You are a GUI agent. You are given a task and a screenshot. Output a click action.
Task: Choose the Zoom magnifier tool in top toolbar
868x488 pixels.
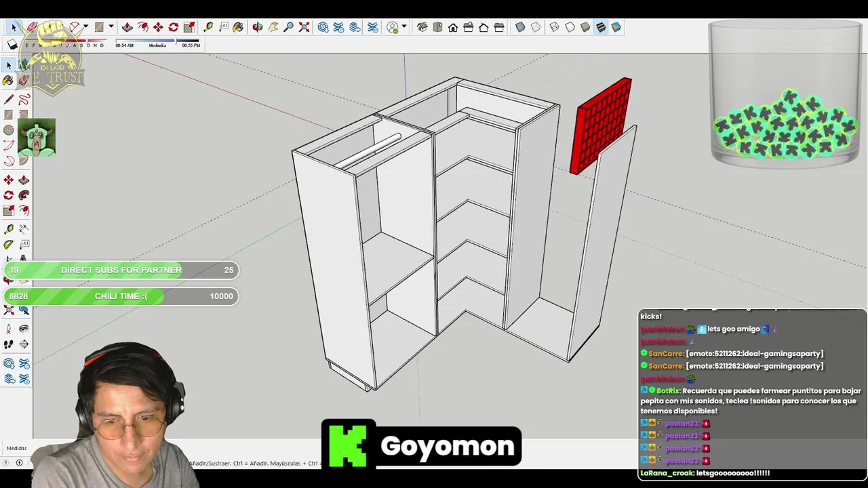(288, 27)
